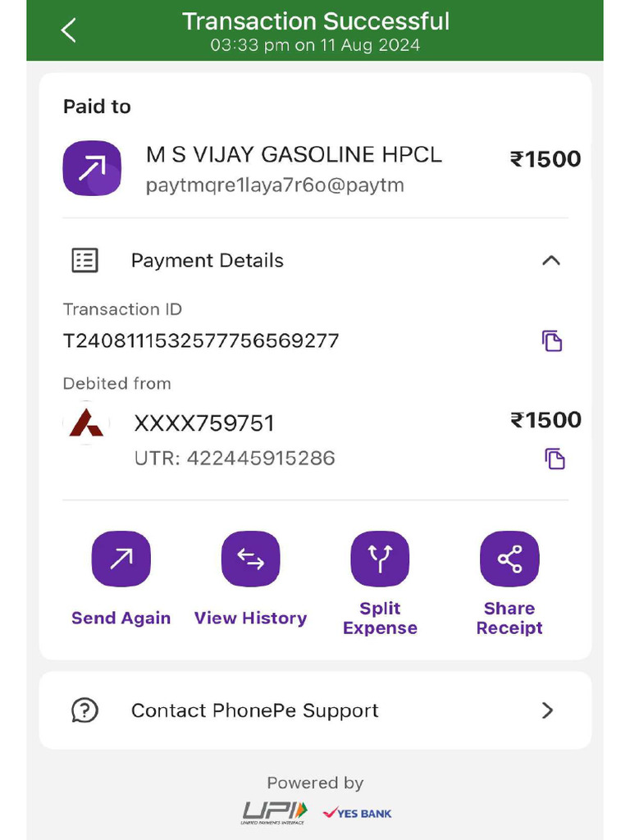Screen dimensions: 630x840
Task: Collapse the Payment Details section
Action: (551, 261)
